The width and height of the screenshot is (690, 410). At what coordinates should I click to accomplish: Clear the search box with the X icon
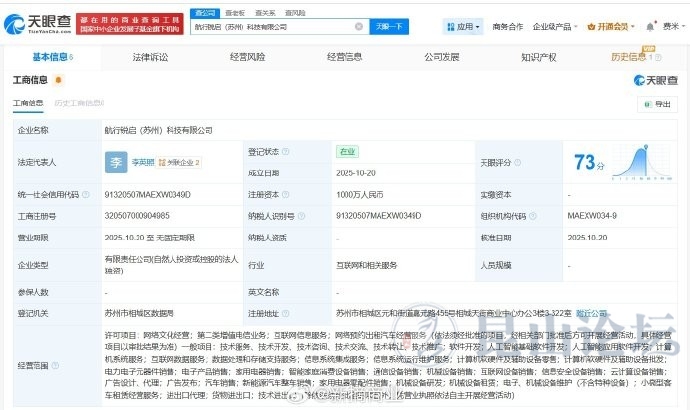pyautogui.click(x=359, y=27)
